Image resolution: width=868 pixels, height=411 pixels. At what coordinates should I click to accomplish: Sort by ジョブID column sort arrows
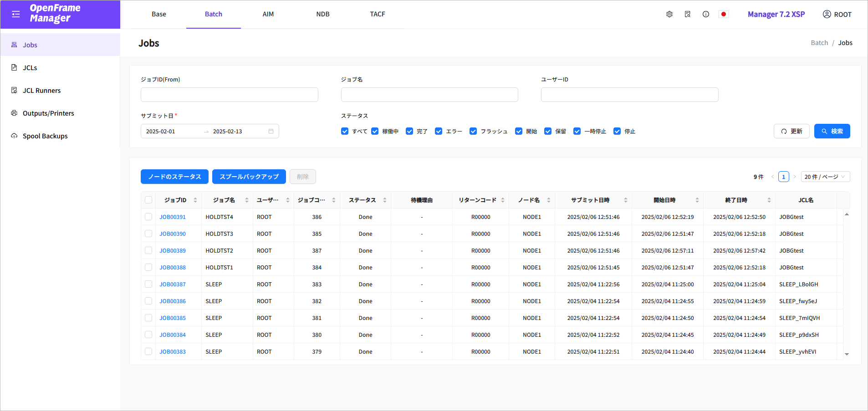tap(195, 200)
